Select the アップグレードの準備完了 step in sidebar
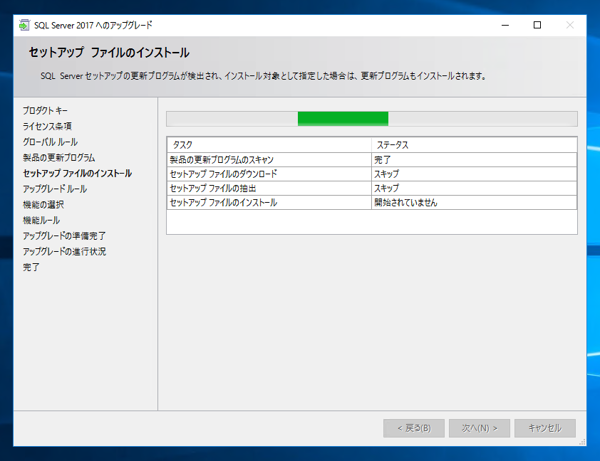The width and height of the screenshot is (600, 461). [64, 236]
